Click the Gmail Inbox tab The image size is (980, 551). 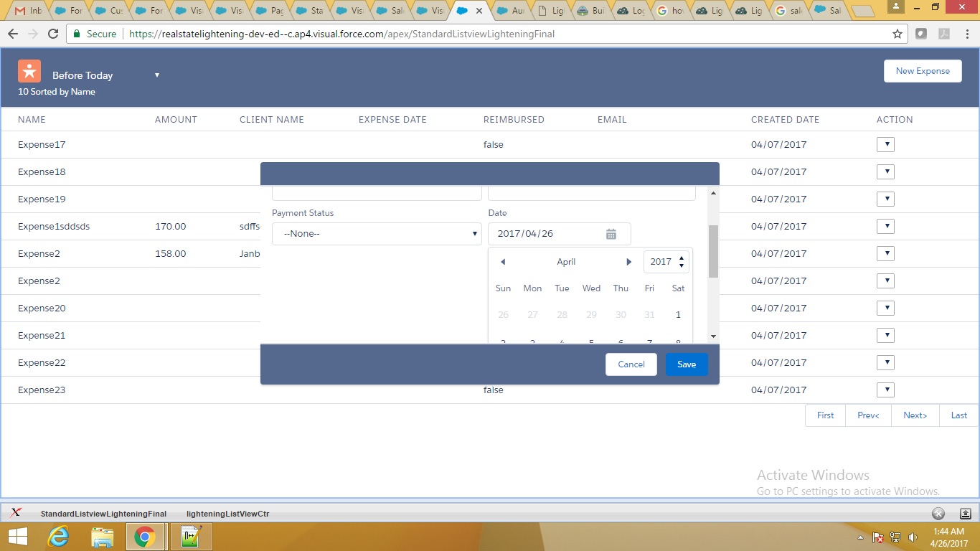pyautogui.click(x=29, y=11)
